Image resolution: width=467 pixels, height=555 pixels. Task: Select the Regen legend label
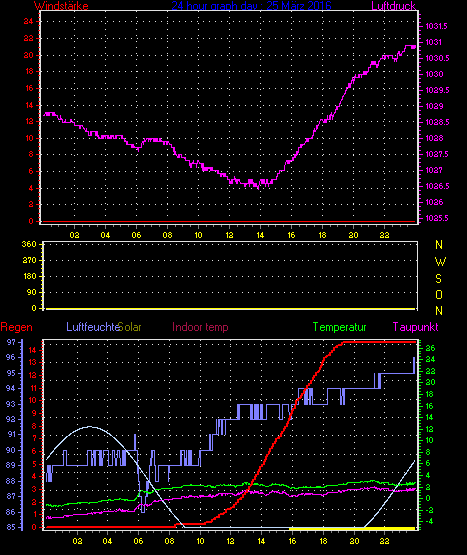pyautogui.click(x=16, y=327)
